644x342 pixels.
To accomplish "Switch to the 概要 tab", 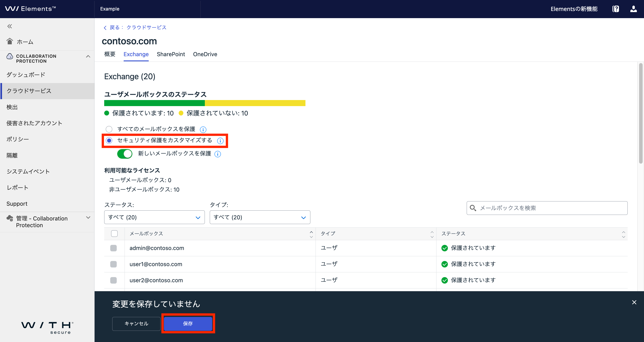I will (110, 54).
